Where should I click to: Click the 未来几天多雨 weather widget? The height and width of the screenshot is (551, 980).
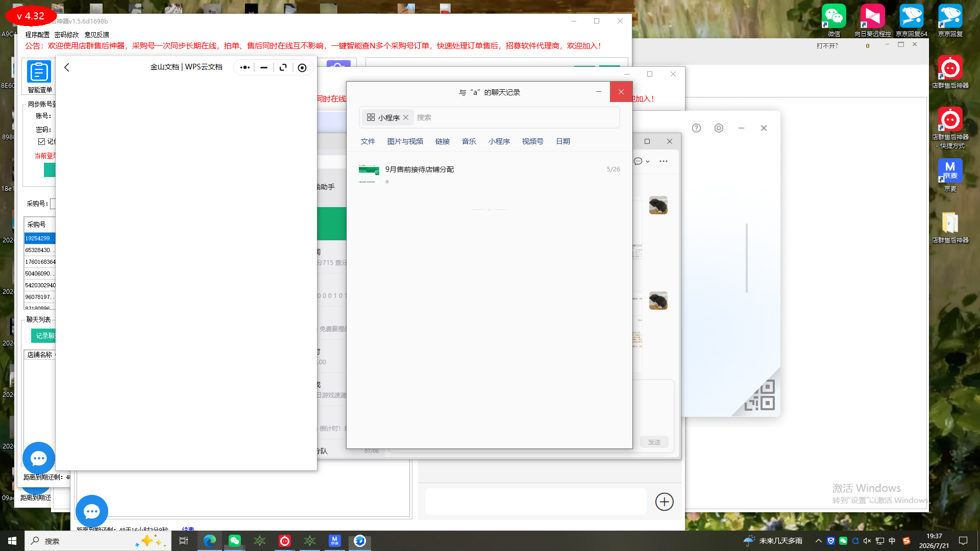click(x=773, y=541)
